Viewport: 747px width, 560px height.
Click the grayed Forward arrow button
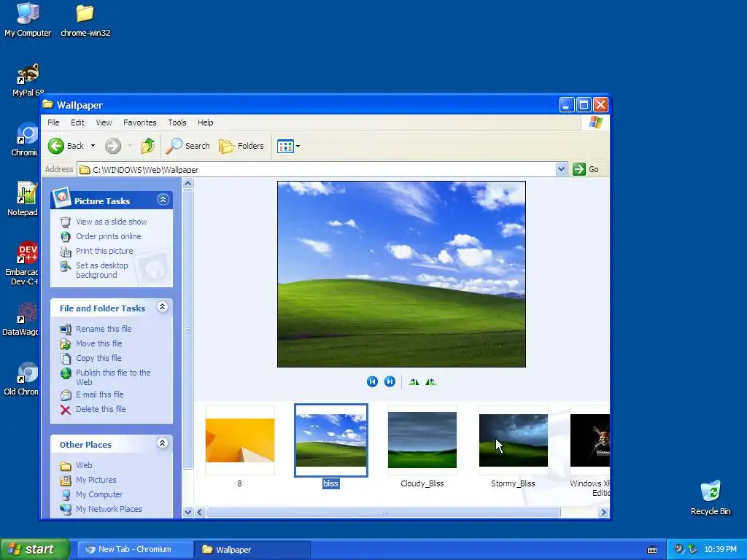pyautogui.click(x=113, y=146)
